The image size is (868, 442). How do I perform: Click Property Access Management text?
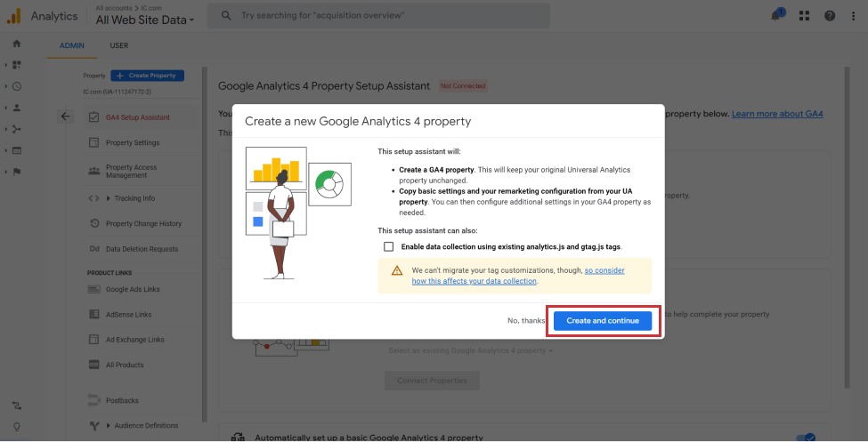tap(131, 172)
